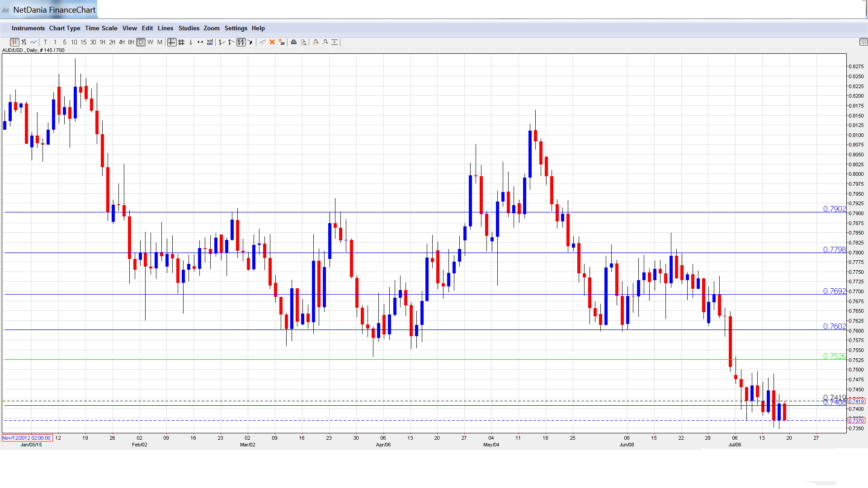Expand the Settings menu
The height and width of the screenshot is (488, 868).
pos(236,28)
